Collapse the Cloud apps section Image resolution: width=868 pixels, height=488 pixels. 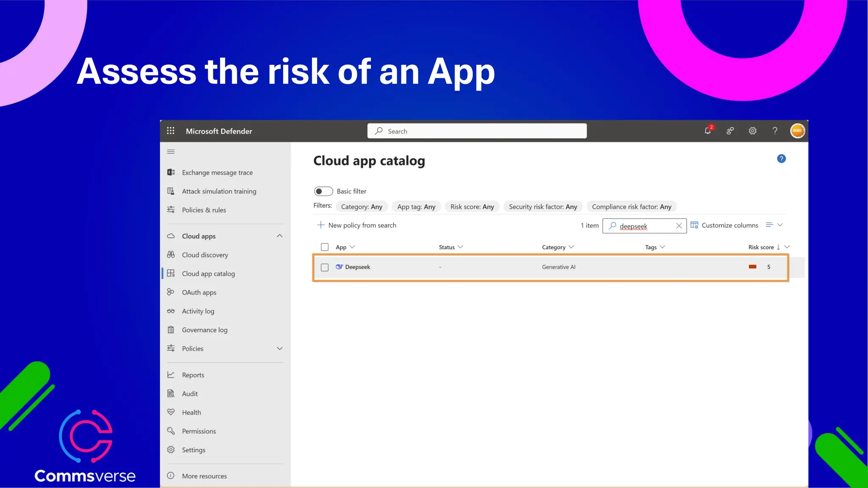tap(279, 236)
